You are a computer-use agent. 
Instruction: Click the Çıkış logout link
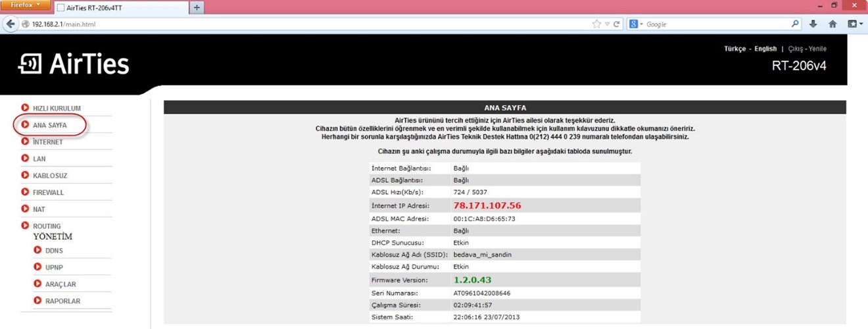tap(796, 49)
